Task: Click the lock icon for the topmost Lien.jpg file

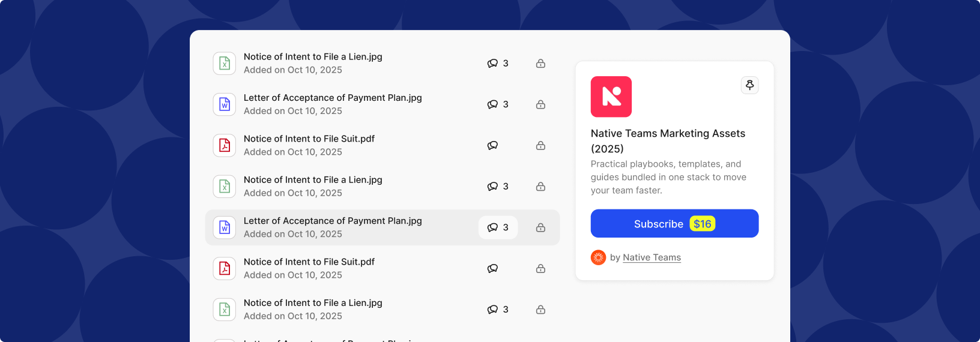Action: point(540,64)
